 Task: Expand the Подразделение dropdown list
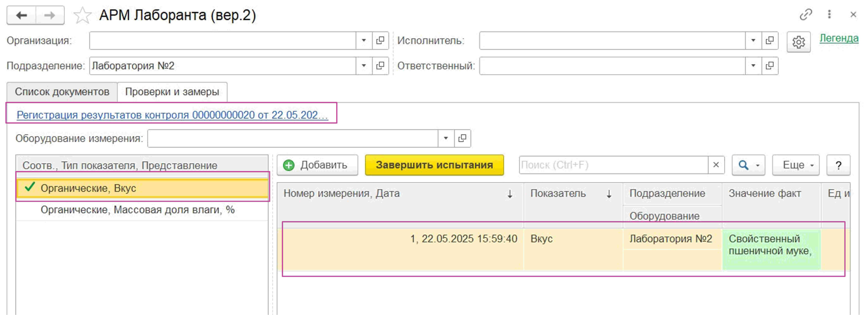pyautogui.click(x=364, y=66)
